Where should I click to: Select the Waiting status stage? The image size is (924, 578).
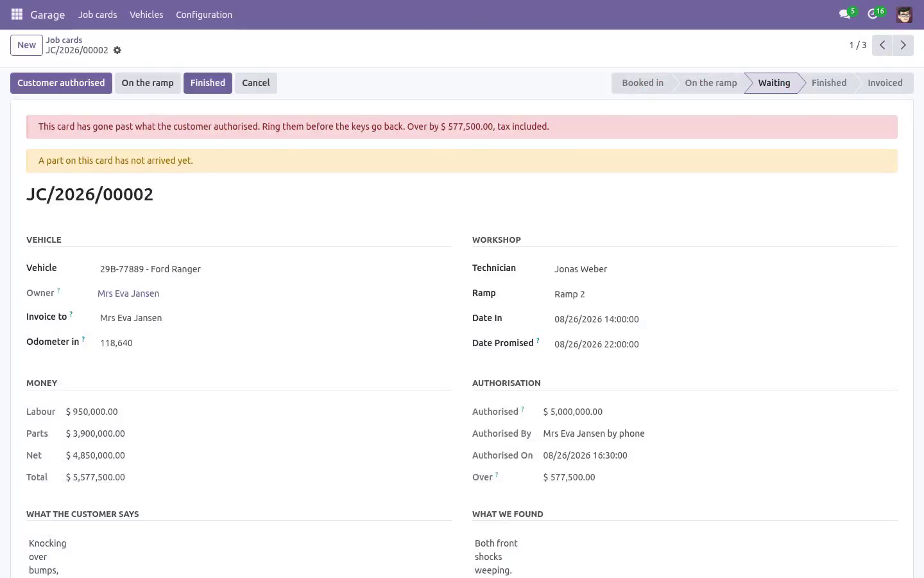pyautogui.click(x=774, y=83)
